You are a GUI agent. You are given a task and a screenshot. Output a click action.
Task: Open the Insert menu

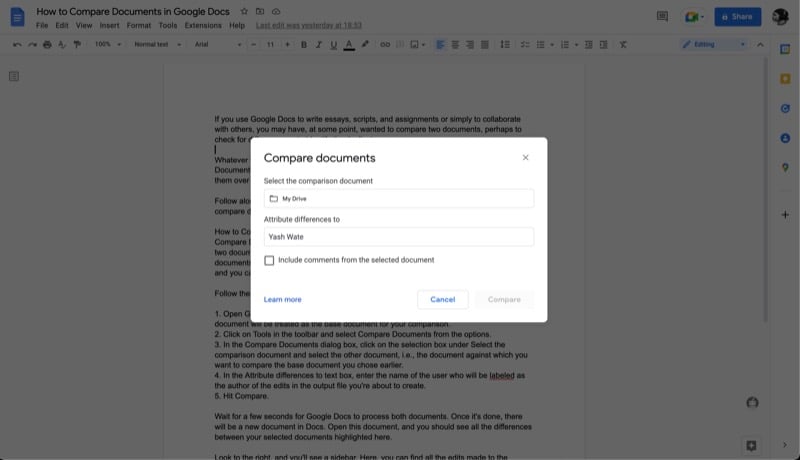pyautogui.click(x=109, y=25)
